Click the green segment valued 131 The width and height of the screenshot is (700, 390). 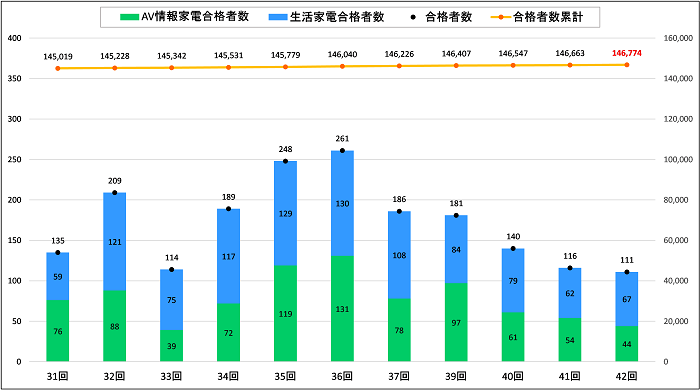[x=342, y=309]
